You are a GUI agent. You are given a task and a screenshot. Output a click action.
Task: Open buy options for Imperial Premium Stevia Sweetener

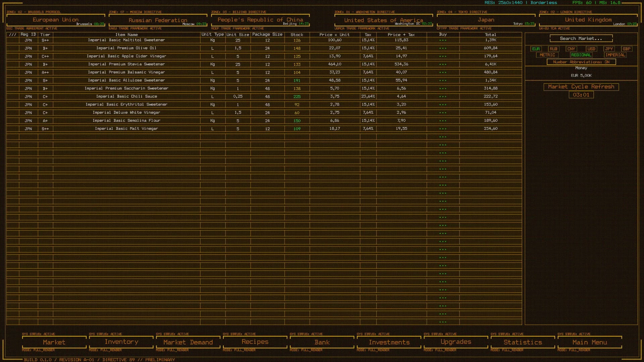pos(443,64)
